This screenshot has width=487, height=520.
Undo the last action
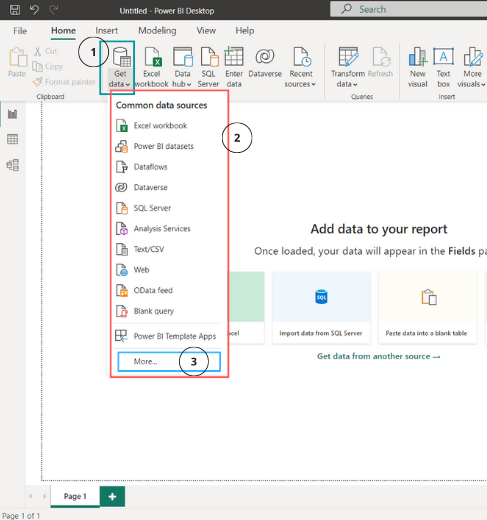pos(34,10)
